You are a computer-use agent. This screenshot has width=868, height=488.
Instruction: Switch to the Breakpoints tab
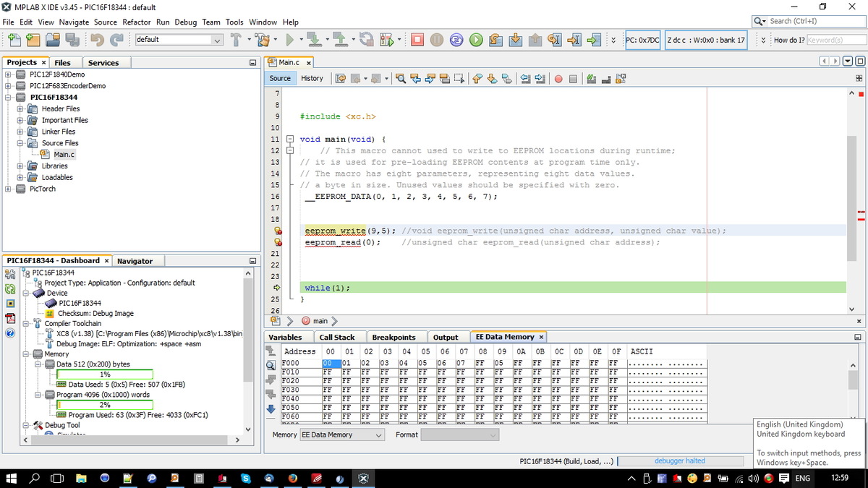(393, 337)
